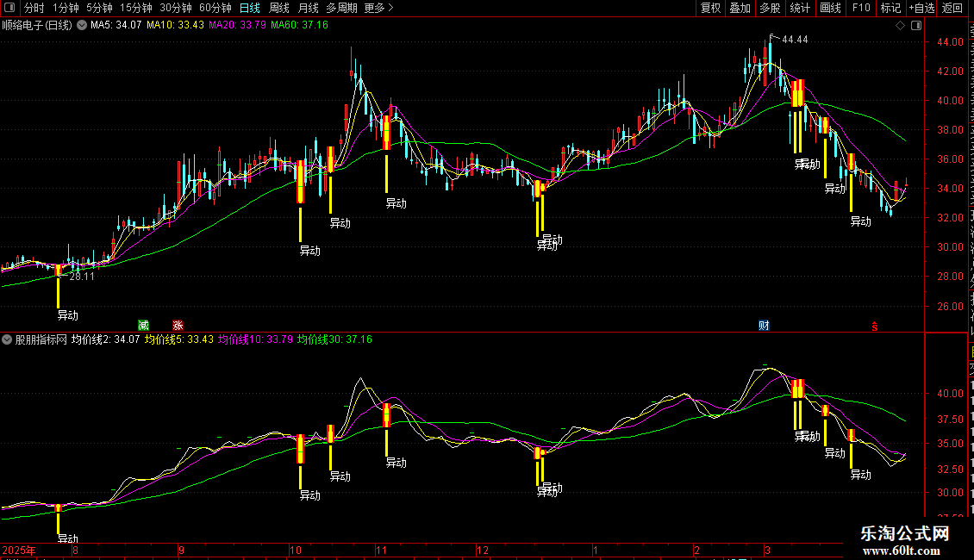The width and height of the screenshot is (974, 560).
Task: Switch to the 1分钟 period
Action: coord(66,8)
